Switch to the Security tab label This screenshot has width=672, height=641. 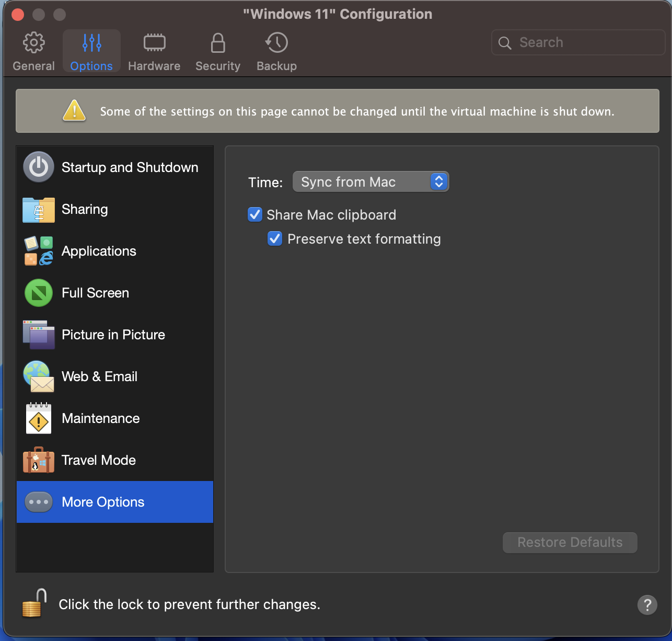[218, 66]
